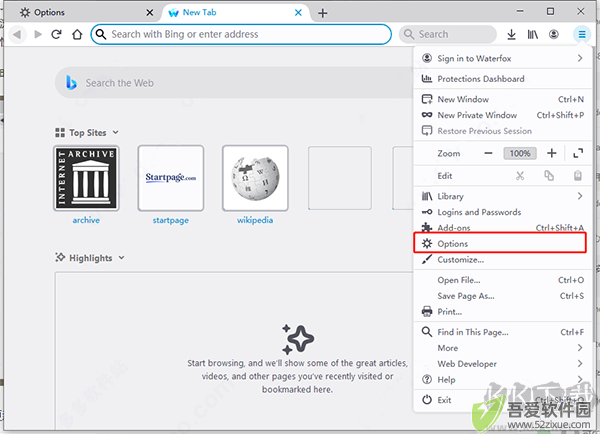The height and width of the screenshot is (434, 600).
Task: Choose Find in This Page...
Action: pyautogui.click(x=502, y=332)
